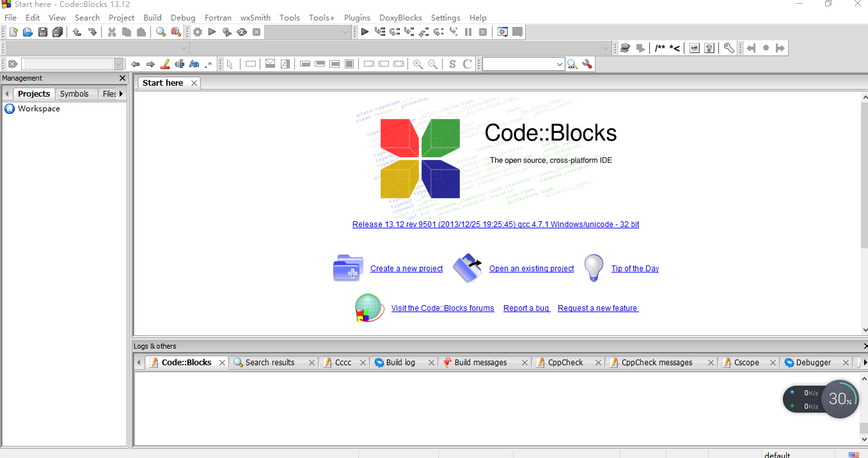Open the code completion scope dropdown
This screenshot has width=868, height=458.
98,48
